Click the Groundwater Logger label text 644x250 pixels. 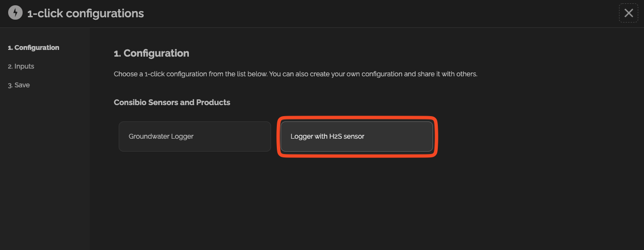(x=161, y=136)
